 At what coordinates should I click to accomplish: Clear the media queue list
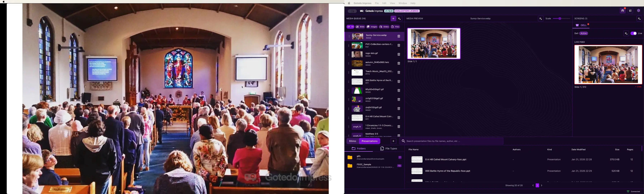pyautogui.click(x=400, y=19)
